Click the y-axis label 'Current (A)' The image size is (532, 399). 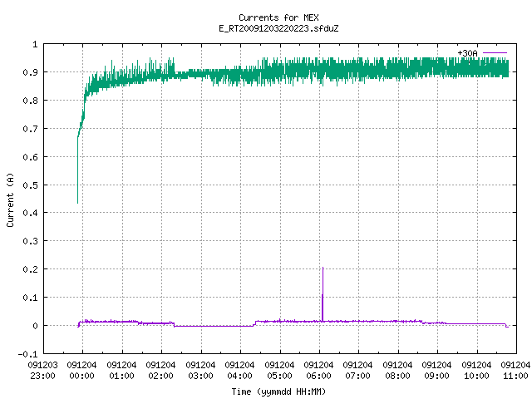10,199
